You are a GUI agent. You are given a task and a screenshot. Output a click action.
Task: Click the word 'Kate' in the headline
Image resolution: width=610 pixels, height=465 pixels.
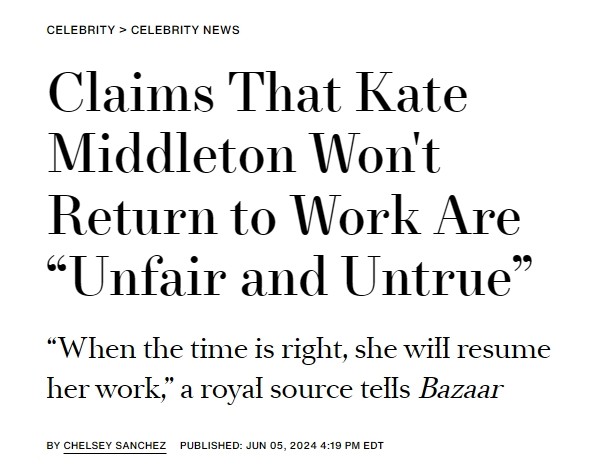pyautogui.click(x=412, y=92)
